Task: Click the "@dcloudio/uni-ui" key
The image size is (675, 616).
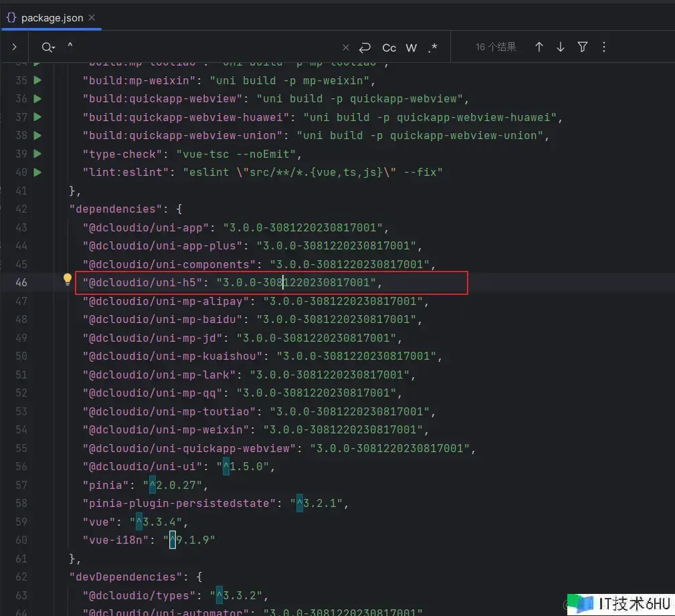Action: (x=142, y=467)
